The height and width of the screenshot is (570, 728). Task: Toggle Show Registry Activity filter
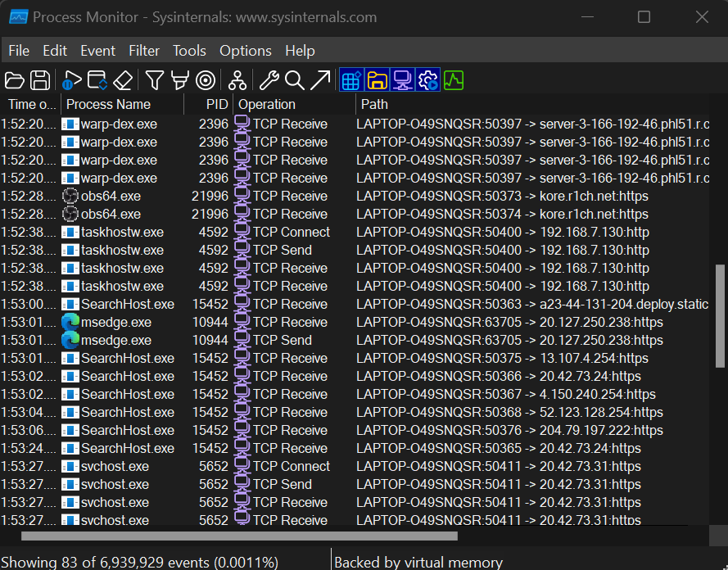coord(352,80)
